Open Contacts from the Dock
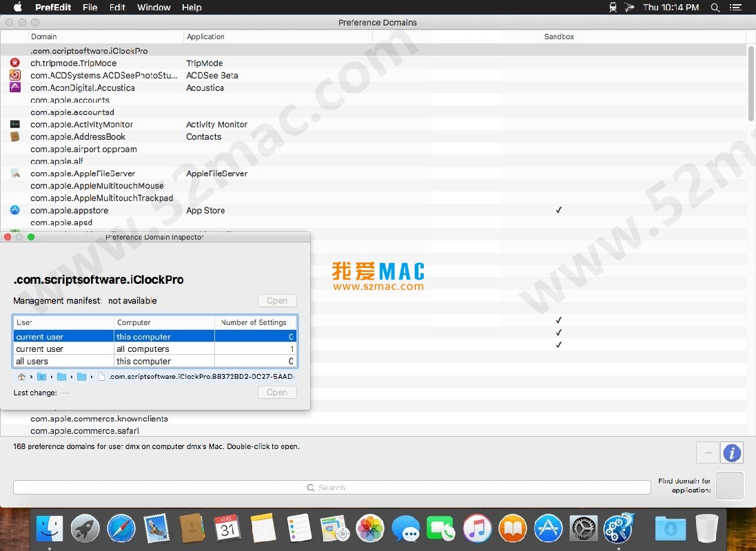Image resolution: width=756 pixels, height=551 pixels. 192,529
